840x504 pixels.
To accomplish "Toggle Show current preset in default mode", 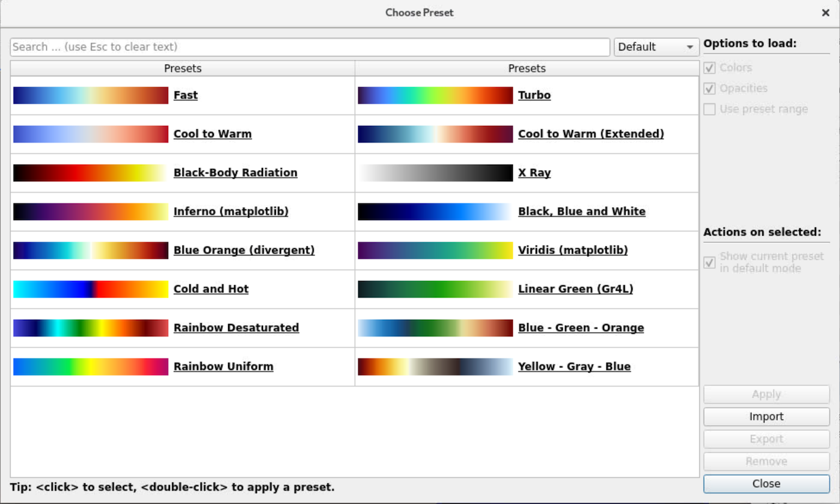I will click(x=709, y=262).
